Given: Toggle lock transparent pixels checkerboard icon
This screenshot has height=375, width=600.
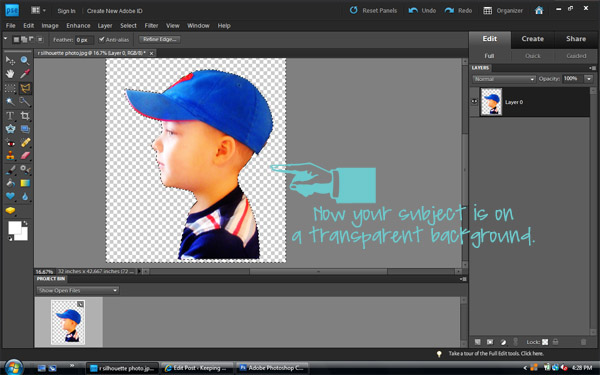Looking at the screenshot, I should 545,342.
